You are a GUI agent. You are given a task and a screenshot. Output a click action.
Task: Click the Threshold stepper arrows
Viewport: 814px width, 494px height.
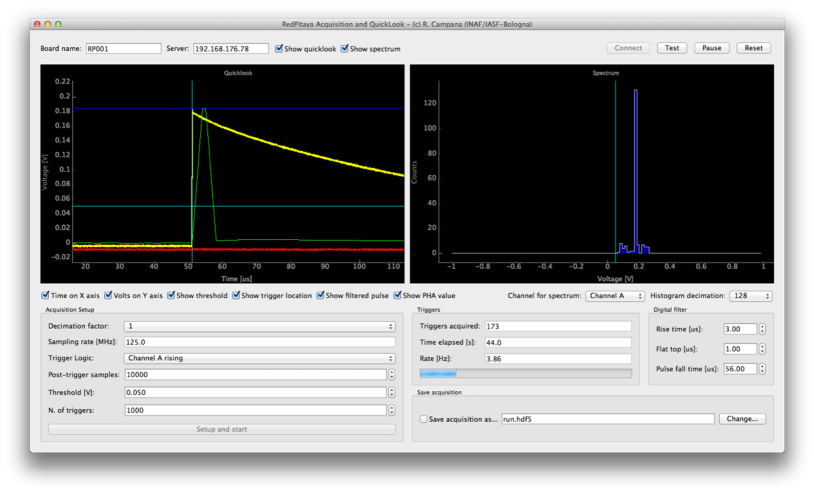point(391,393)
